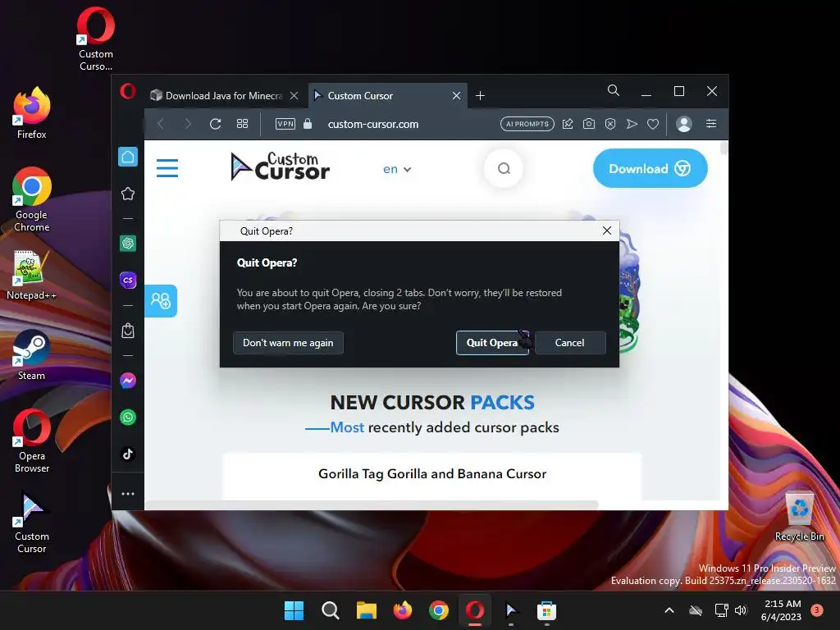Viewport: 840px width, 630px height.
Task: Open tab search in Opera title bar
Action: [614, 90]
